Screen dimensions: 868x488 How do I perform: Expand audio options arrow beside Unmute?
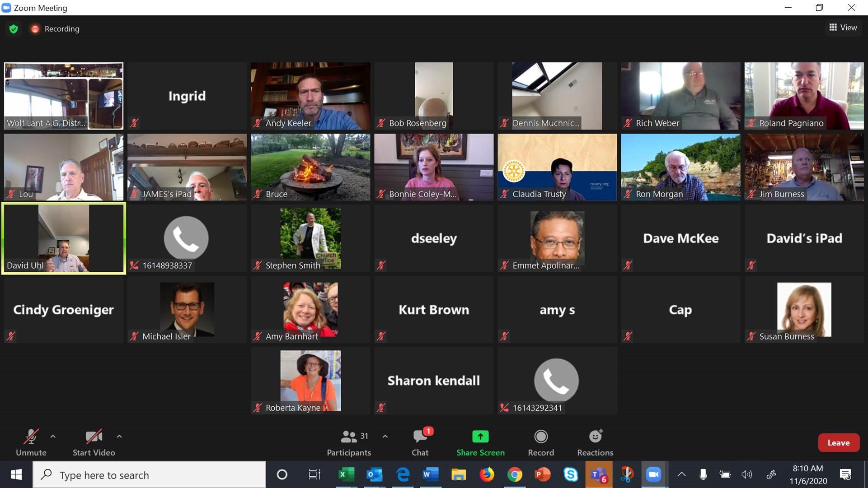coord(53,437)
